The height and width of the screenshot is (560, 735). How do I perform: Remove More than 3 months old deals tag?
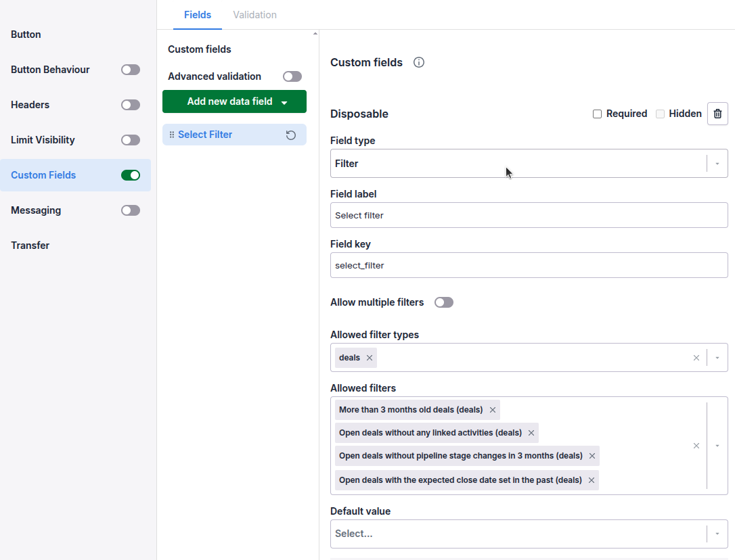click(493, 410)
